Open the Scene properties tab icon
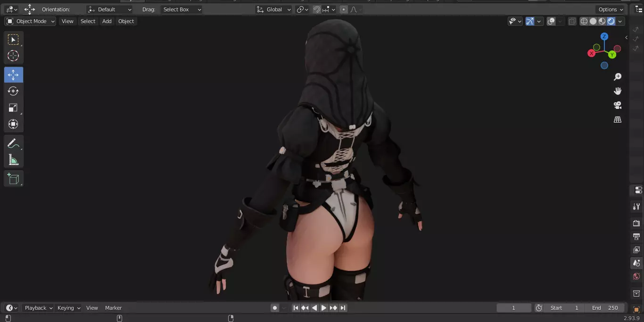The width and height of the screenshot is (644, 322). pos(636,263)
